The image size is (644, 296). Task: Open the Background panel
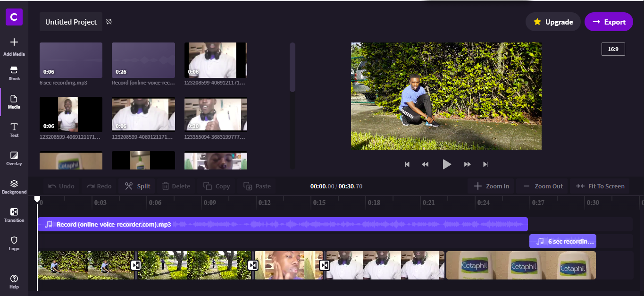pyautogui.click(x=14, y=187)
